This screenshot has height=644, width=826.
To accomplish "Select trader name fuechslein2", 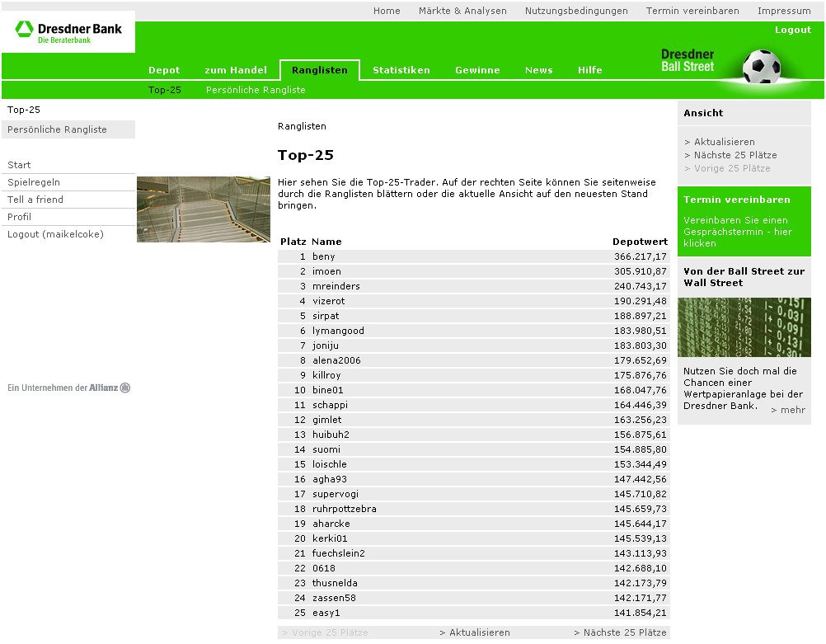I will pyautogui.click(x=338, y=553).
